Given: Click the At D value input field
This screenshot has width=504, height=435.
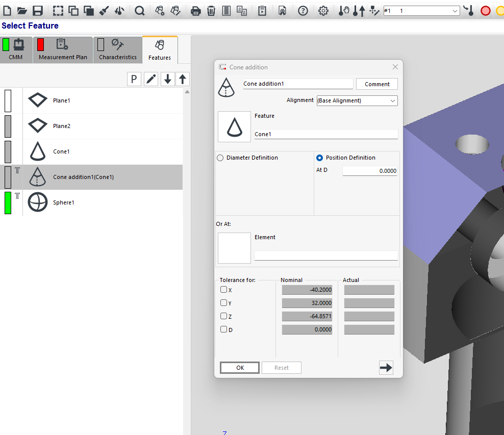Looking at the screenshot, I should pyautogui.click(x=369, y=171).
